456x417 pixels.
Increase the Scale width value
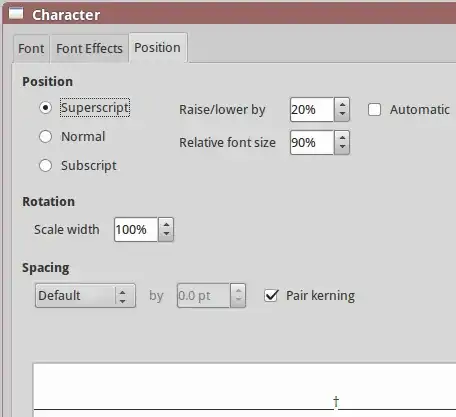pyautogui.click(x=166, y=224)
